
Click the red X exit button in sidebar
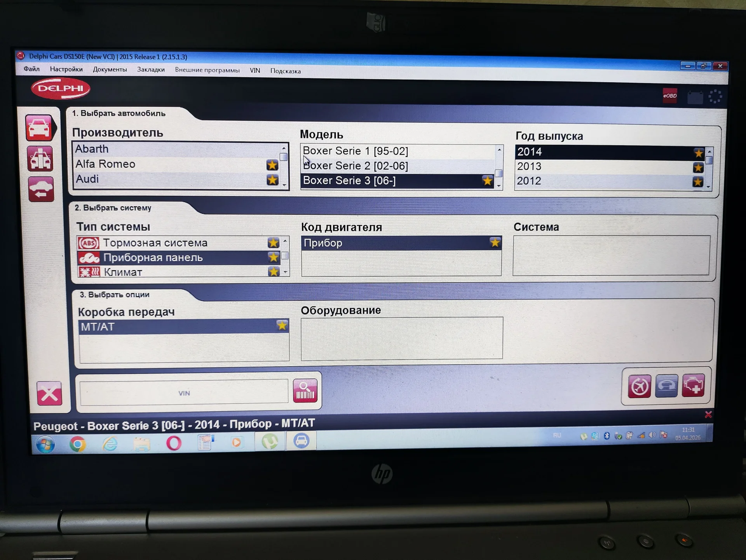point(49,393)
